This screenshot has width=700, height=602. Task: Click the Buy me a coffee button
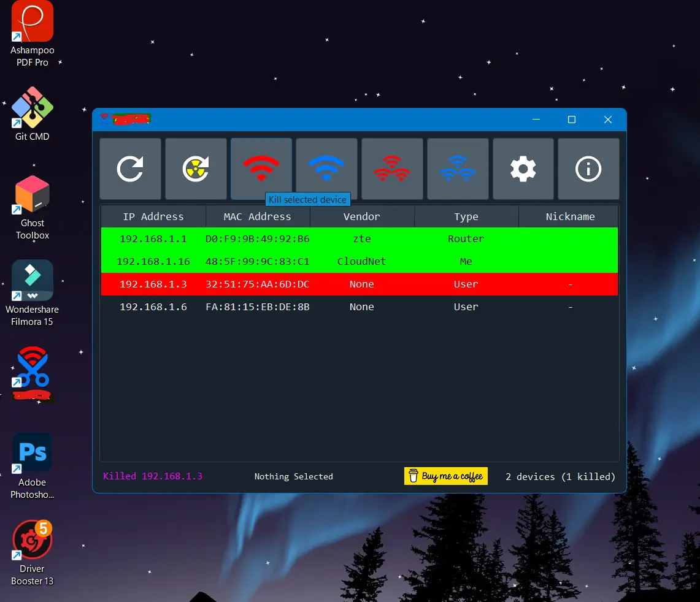[446, 476]
